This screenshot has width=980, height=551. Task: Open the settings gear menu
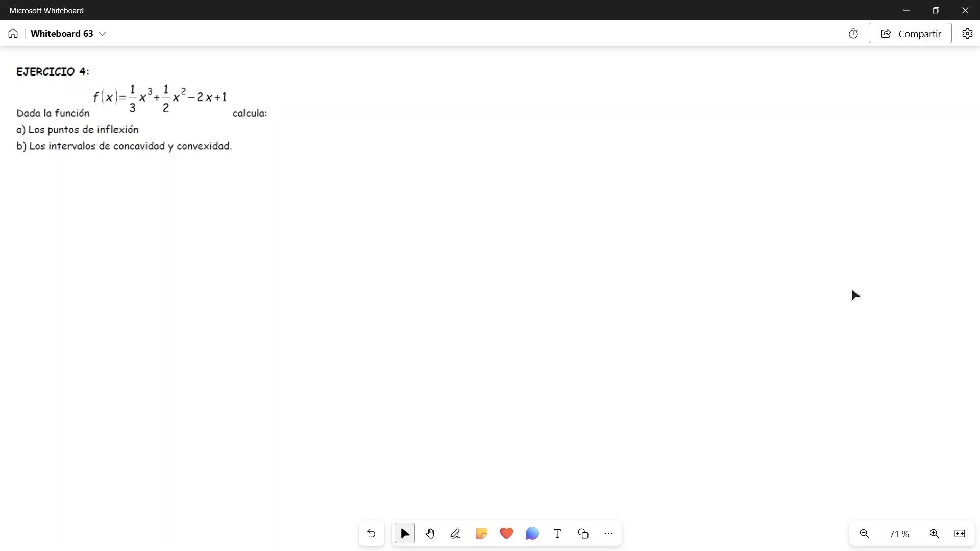point(967,34)
